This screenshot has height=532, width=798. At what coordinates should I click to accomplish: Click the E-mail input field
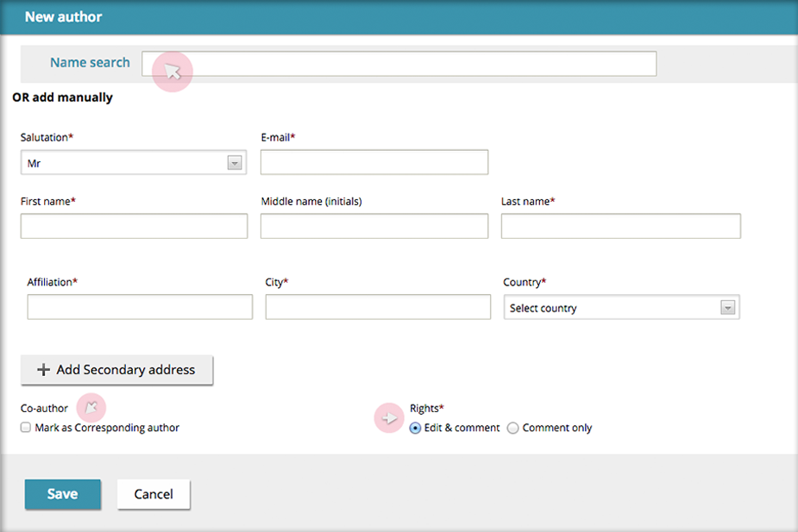coord(374,162)
